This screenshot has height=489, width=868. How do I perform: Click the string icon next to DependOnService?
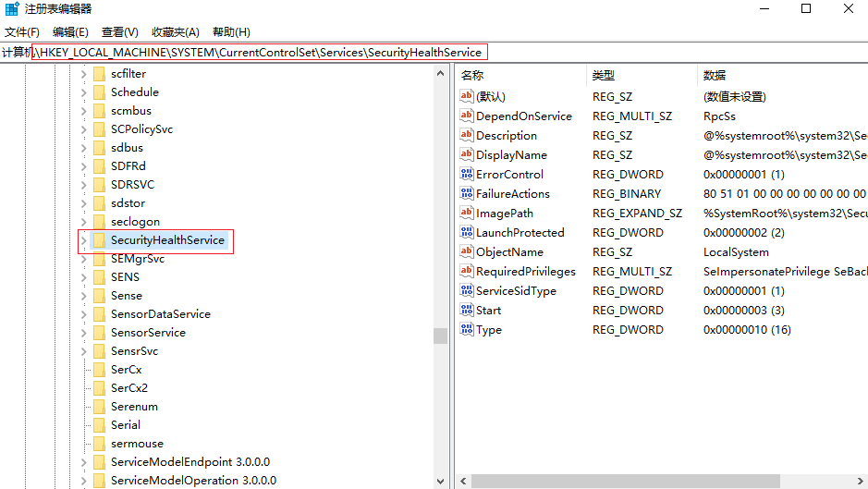tap(466, 116)
